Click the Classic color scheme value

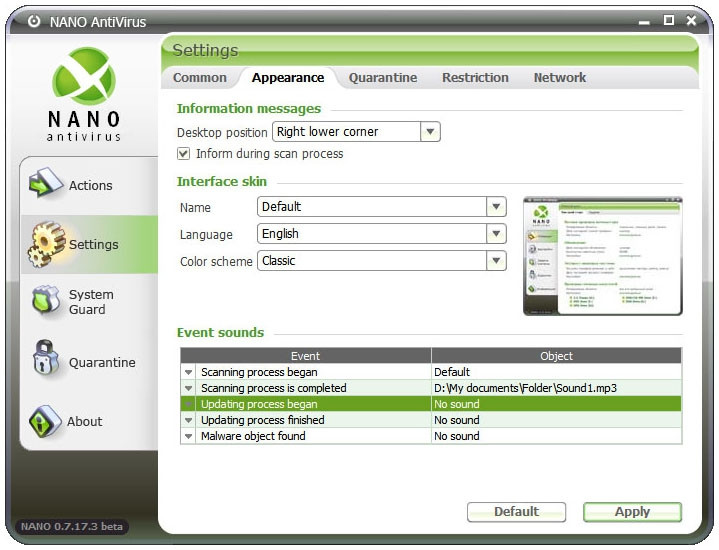tap(372, 261)
